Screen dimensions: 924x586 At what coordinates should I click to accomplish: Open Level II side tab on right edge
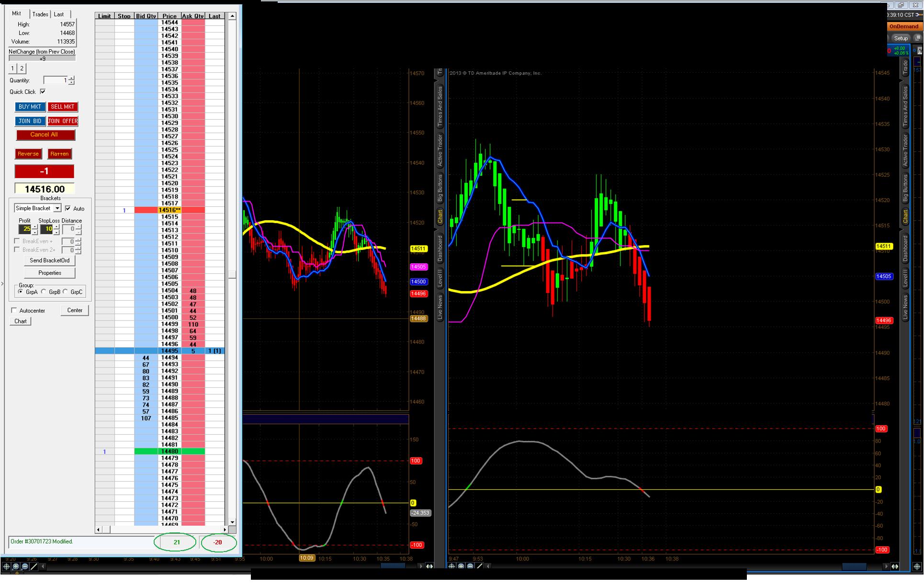tap(905, 278)
